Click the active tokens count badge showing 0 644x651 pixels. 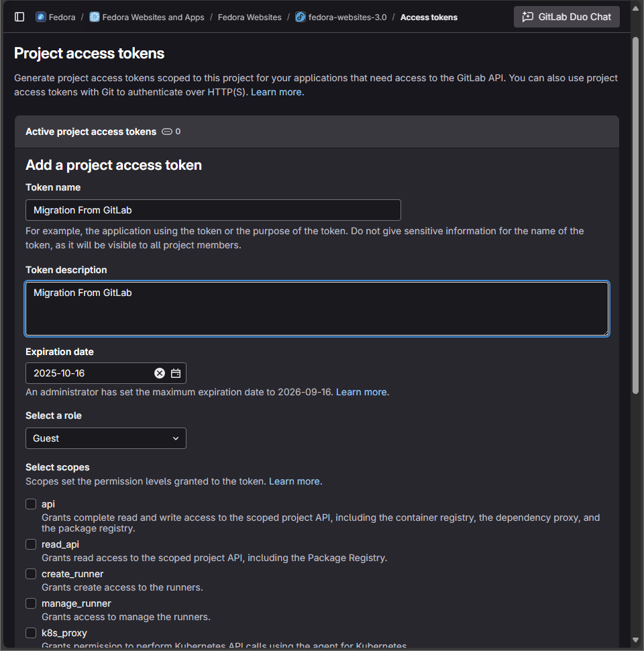170,132
